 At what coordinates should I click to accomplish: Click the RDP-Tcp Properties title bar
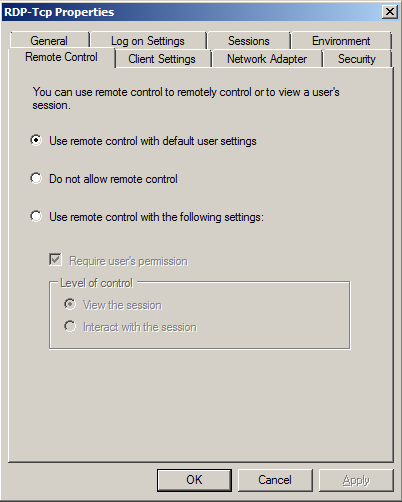(x=200, y=12)
